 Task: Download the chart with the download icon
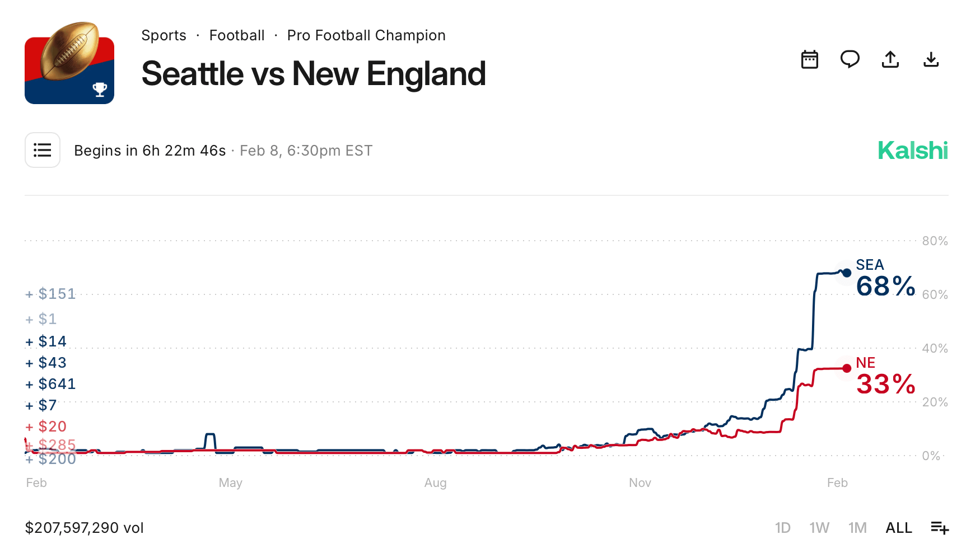coord(931,60)
